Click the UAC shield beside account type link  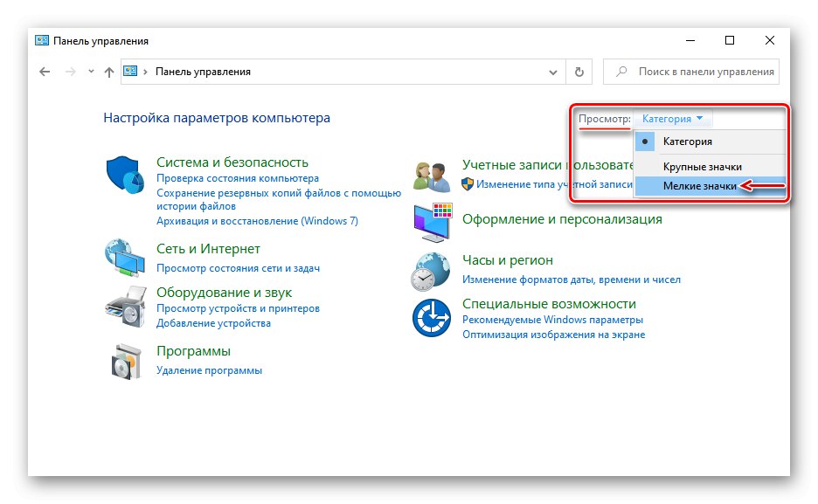pyautogui.click(x=468, y=184)
